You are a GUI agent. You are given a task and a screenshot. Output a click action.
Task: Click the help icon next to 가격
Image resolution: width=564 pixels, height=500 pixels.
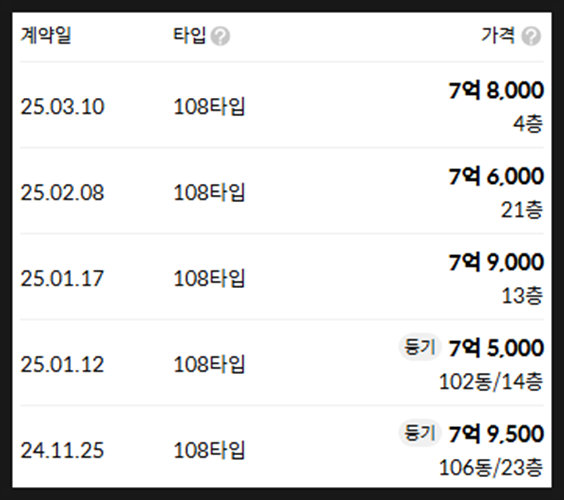[531, 36]
